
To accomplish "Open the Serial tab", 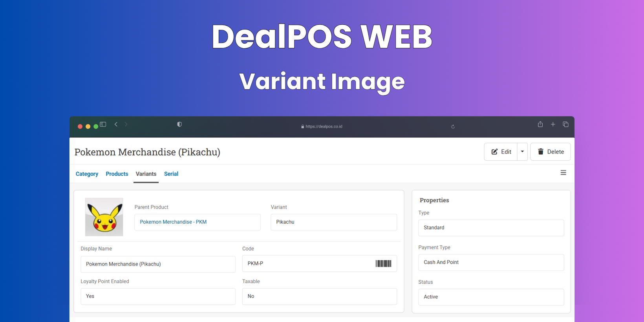I will click(171, 174).
